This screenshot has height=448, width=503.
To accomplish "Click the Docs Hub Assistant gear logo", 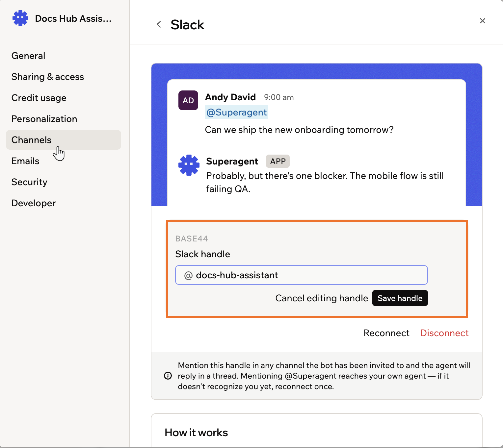I will tap(20, 18).
